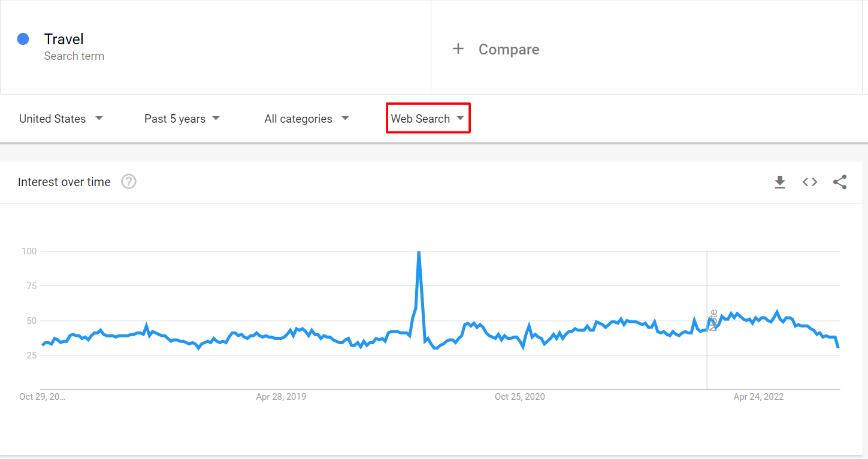Image resolution: width=868 pixels, height=459 pixels.
Task: Click the Oct 25, 2020 axis label
Action: pos(520,397)
